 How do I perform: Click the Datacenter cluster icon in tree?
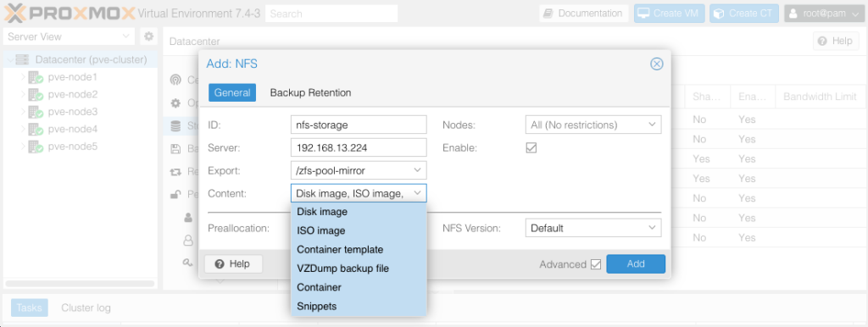pyautogui.click(x=22, y=59)
